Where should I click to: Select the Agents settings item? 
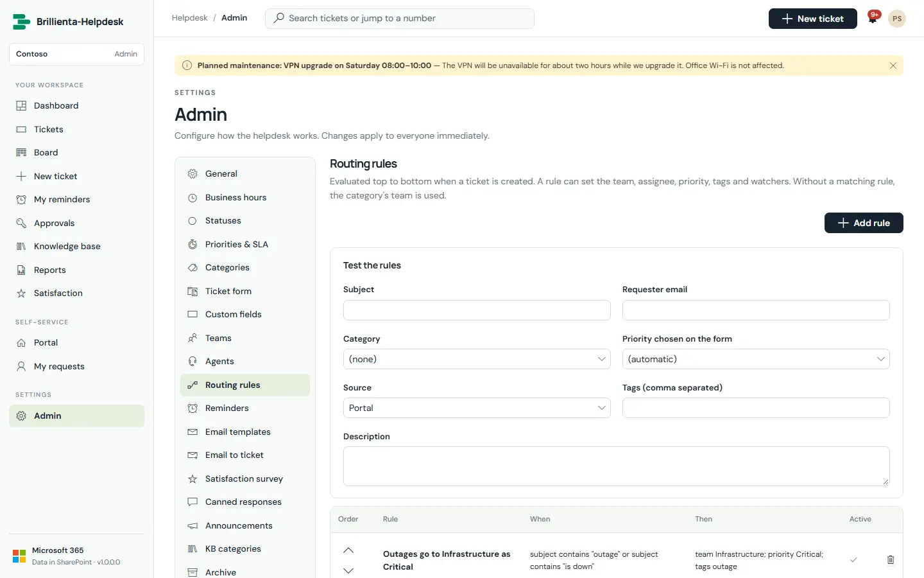tap(245, 362)
